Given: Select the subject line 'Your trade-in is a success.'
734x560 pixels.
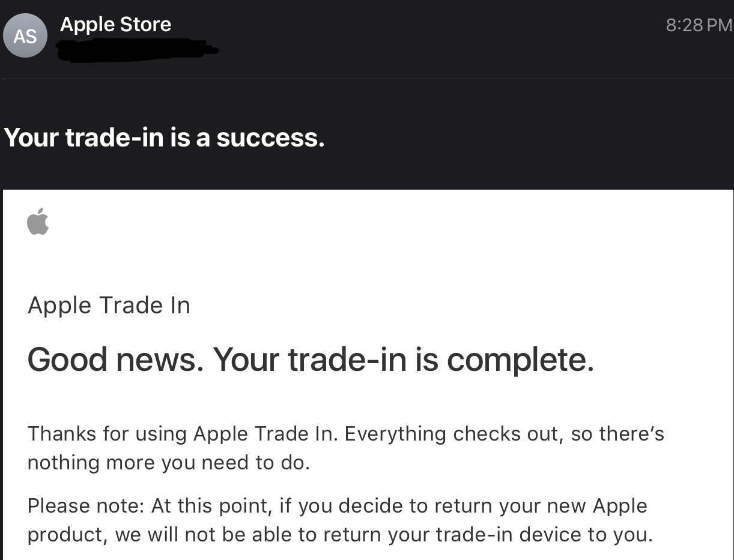Looking at the screenshot, I should coord(164,137).
